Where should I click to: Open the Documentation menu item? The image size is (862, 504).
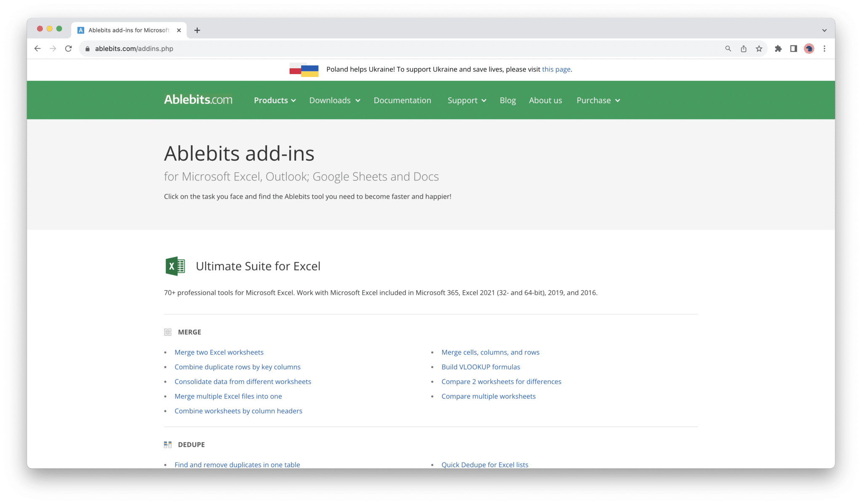[x=402, y=100]
